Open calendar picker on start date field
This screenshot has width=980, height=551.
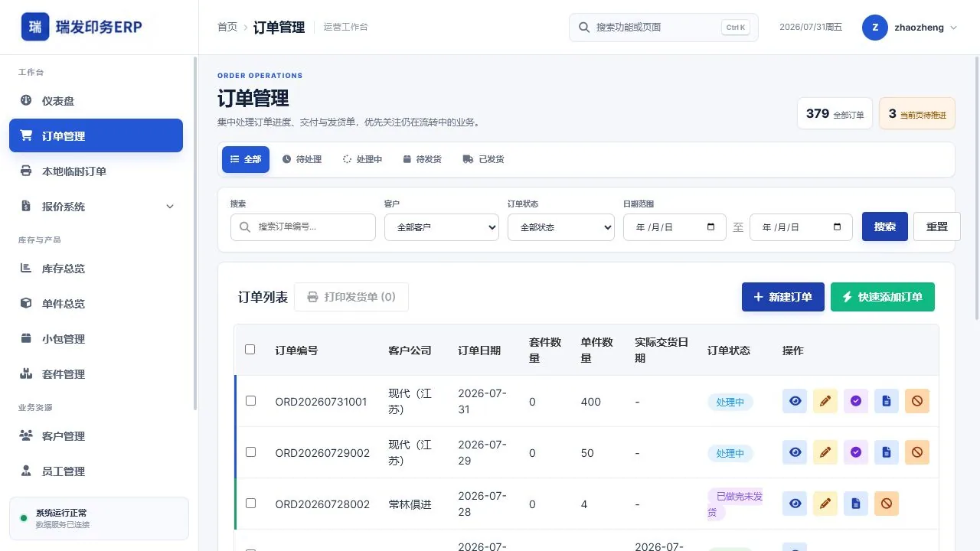711,227
